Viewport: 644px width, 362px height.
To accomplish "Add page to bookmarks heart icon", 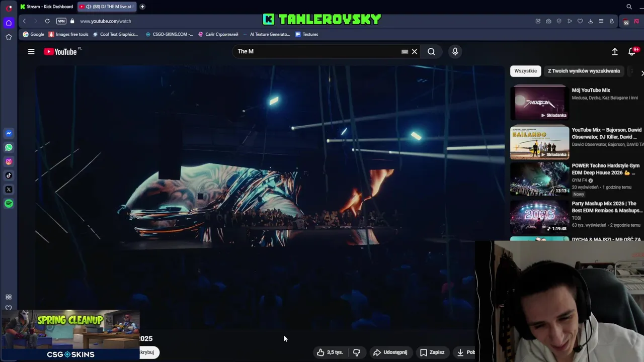I will click(x=580, y=21).
